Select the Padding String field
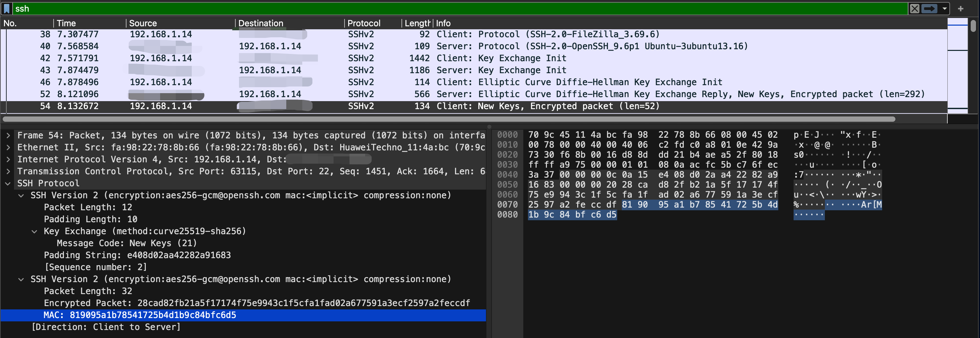 pos(137,255)
